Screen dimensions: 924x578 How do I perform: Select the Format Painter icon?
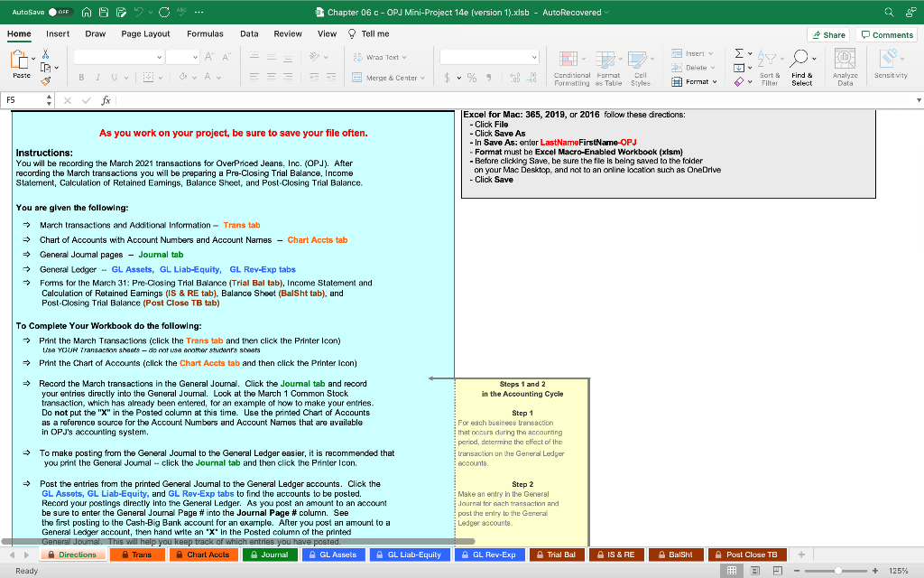(45, 80)
